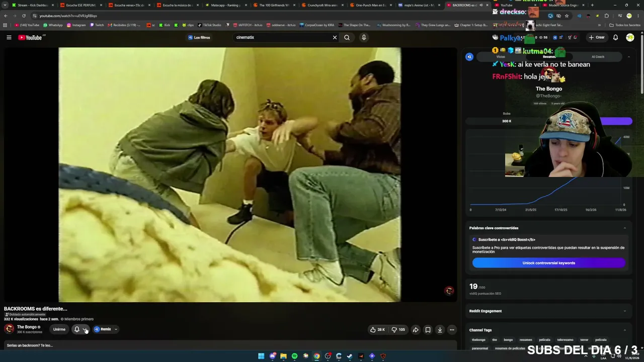This screenshot has height=362, width=644.
Task: Dislike the video (105)
Action: (x=398, y=330)
